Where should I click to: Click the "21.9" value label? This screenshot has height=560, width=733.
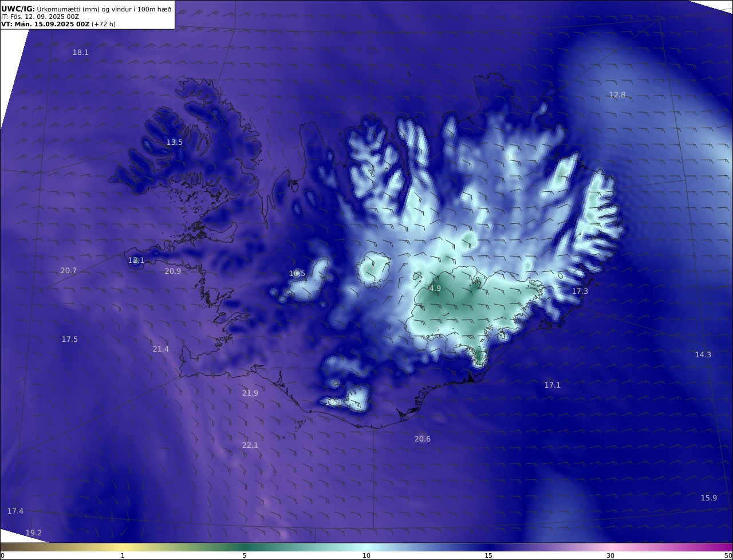click(250, 393)
